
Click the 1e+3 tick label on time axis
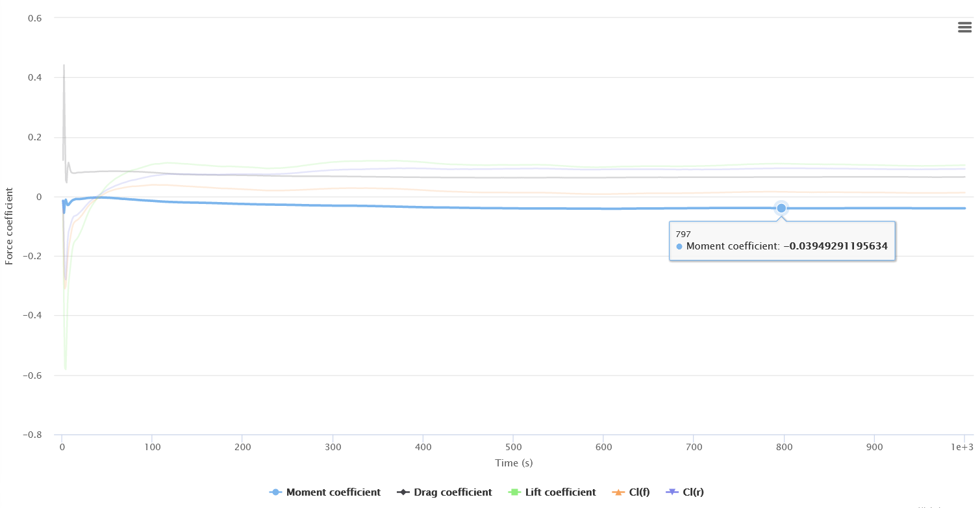coord(963,448)
